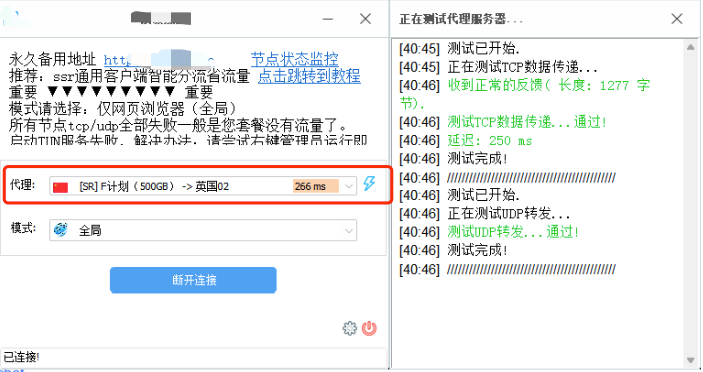Click the log scrollbar down arrow
Viewport: 703px width, 372px height.
pyautogui.click(x=690, y=360)
